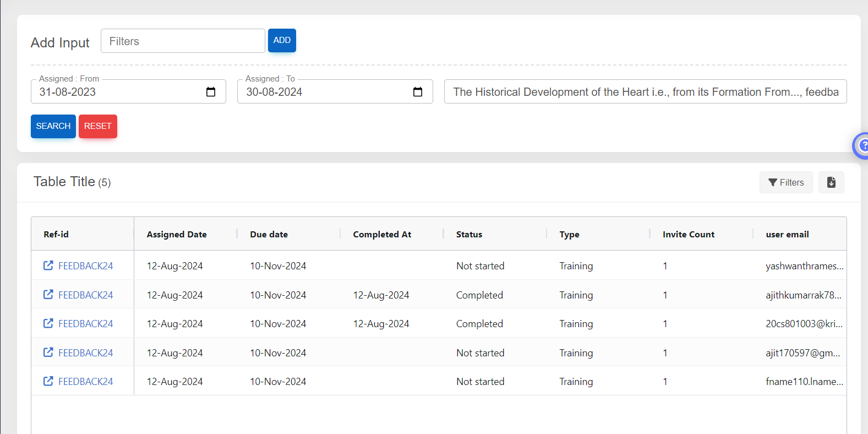Open FEEDBACK24 link in ajithkumarrak78 row

pyautogui.click(x=85, y=295)
